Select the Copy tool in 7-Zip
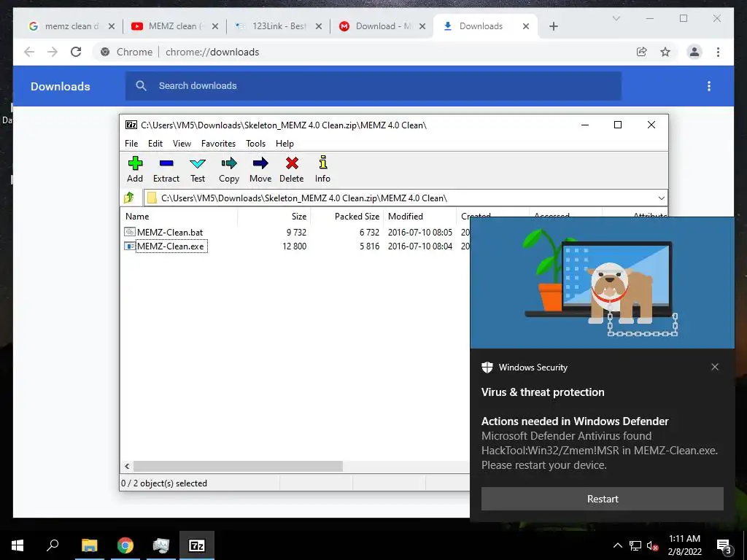This screenshot has width=747, height=560. coord(228,169)
